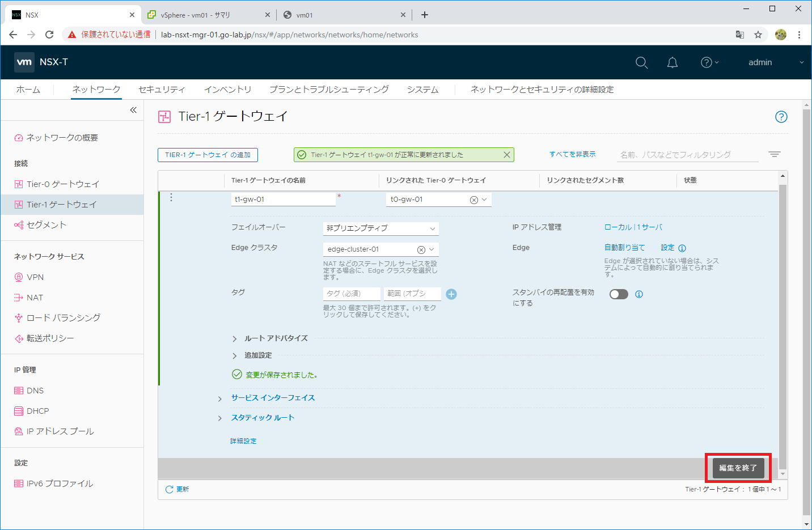Switch to システム tab
The image size is (812, 530).
[x=422, y=90]
